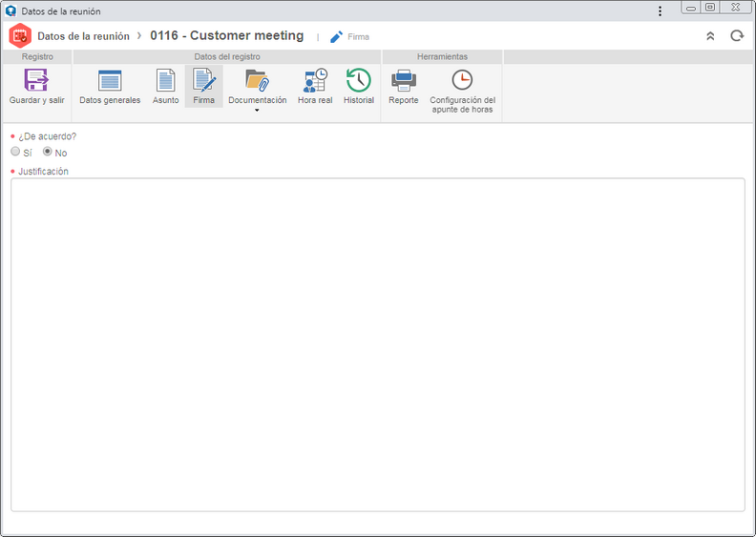756x537 pixels.
Task: Open the three-dot options menu
Action: click(660, 11)
